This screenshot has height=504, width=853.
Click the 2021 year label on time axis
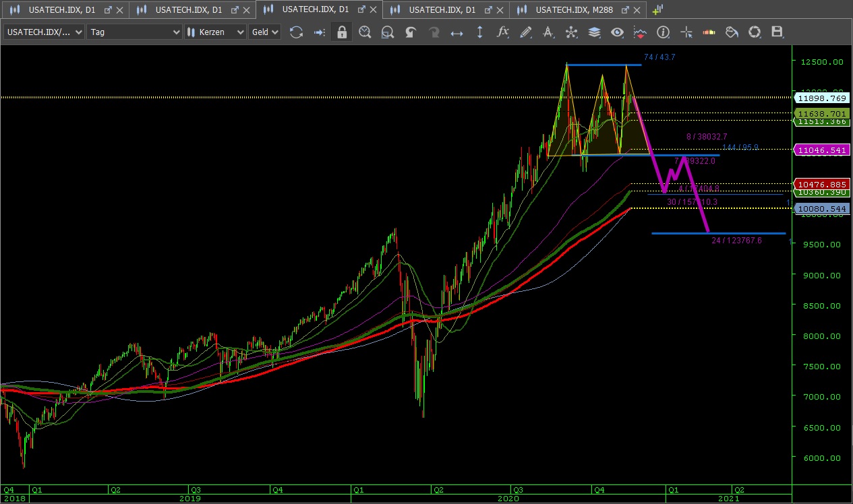point(729,499)
